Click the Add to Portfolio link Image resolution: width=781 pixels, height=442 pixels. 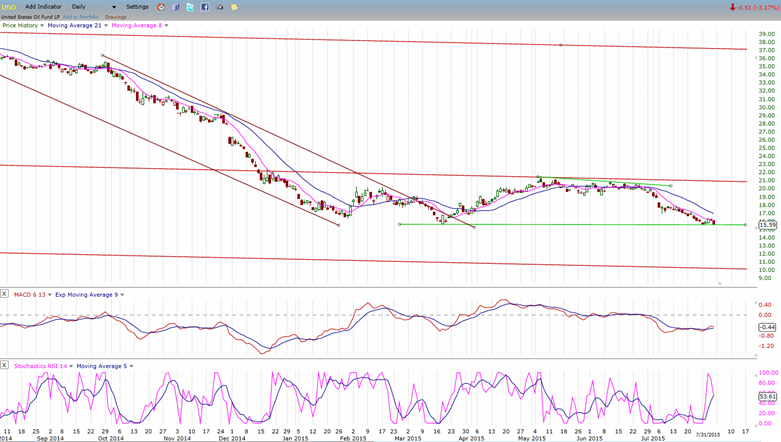pyautogui.click(x=81, y=16)
